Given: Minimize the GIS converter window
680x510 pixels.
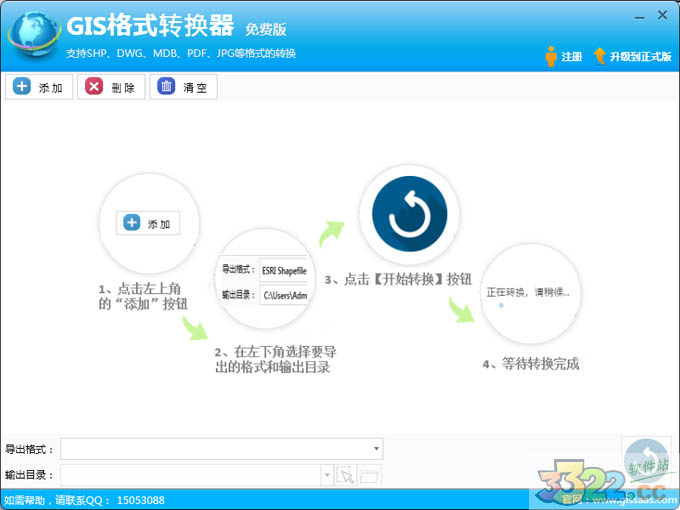Looking at the screenshot, I should click(x=639, y=17).
